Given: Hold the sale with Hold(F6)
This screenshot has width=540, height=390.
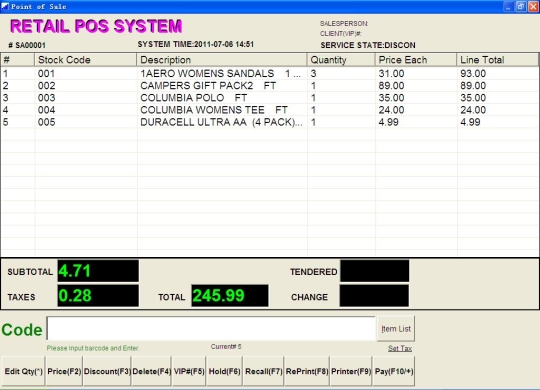Looking at the screenshot, I should click(x=225, y=371).
